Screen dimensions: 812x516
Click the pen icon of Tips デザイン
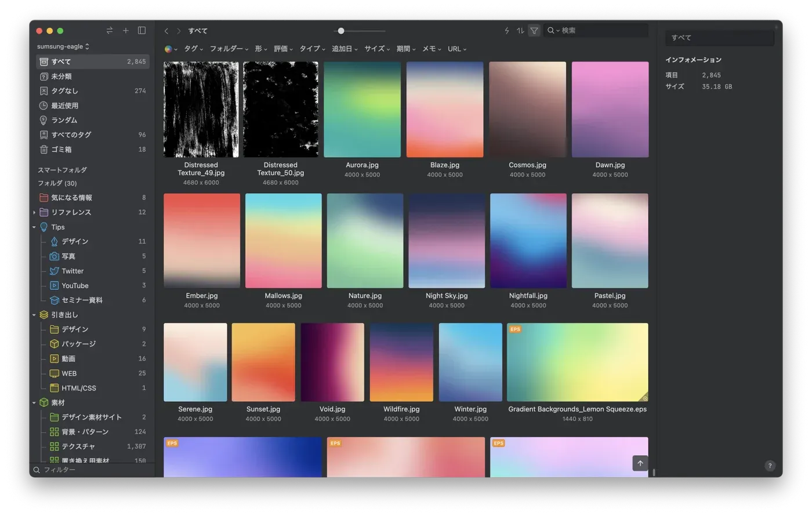point(55,242)
